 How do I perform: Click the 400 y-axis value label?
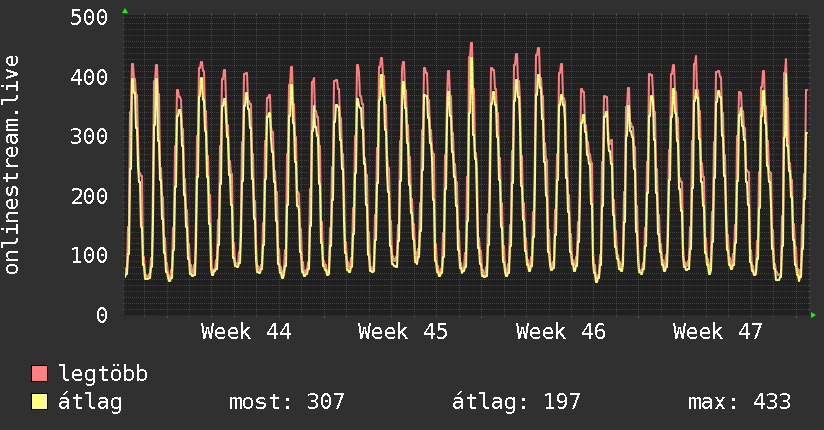(90, 77)
